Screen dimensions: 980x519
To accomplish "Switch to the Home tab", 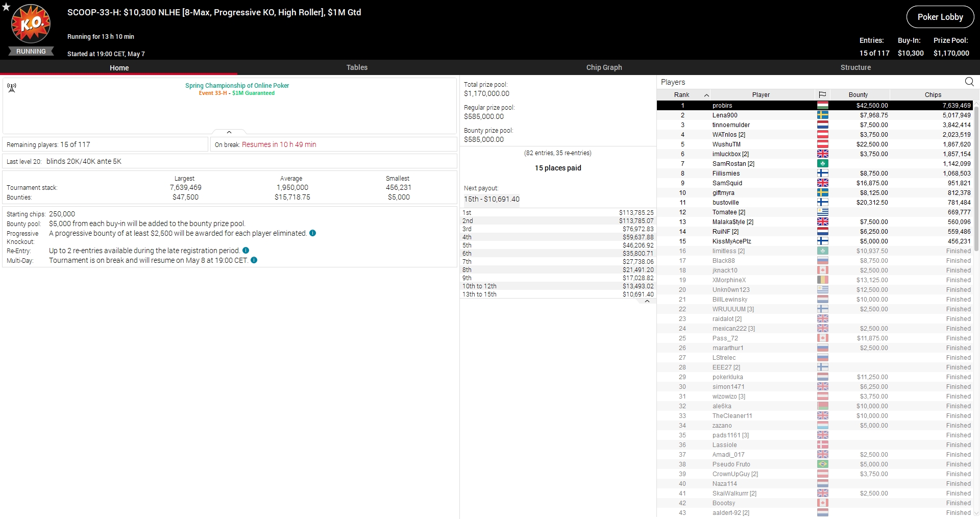I will click(x=119, y=67).
